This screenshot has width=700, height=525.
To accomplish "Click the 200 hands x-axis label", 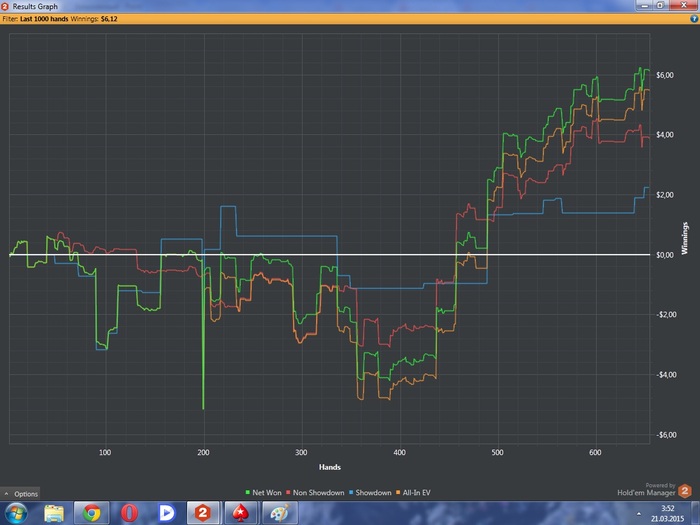I will click(x=203, y=452).
